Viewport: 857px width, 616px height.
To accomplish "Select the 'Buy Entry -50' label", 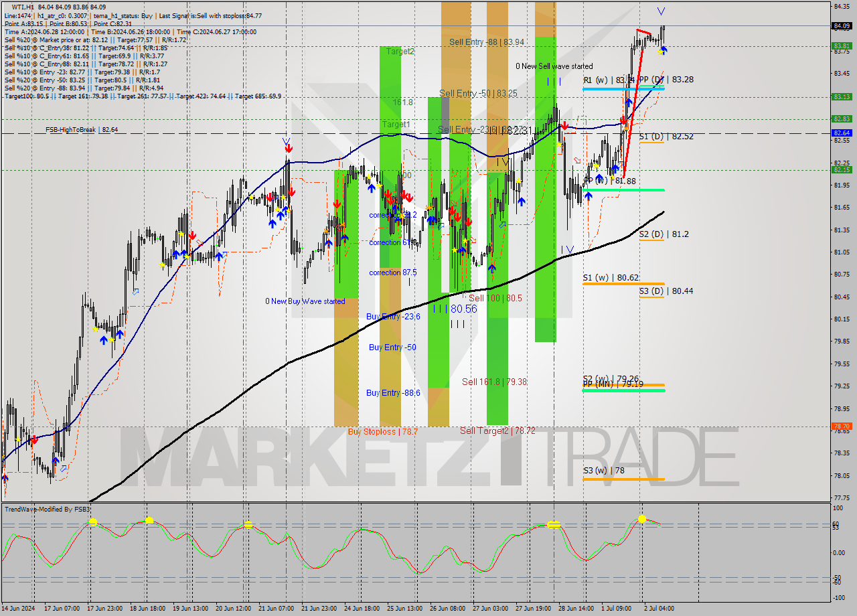I will tap(392, 347).
